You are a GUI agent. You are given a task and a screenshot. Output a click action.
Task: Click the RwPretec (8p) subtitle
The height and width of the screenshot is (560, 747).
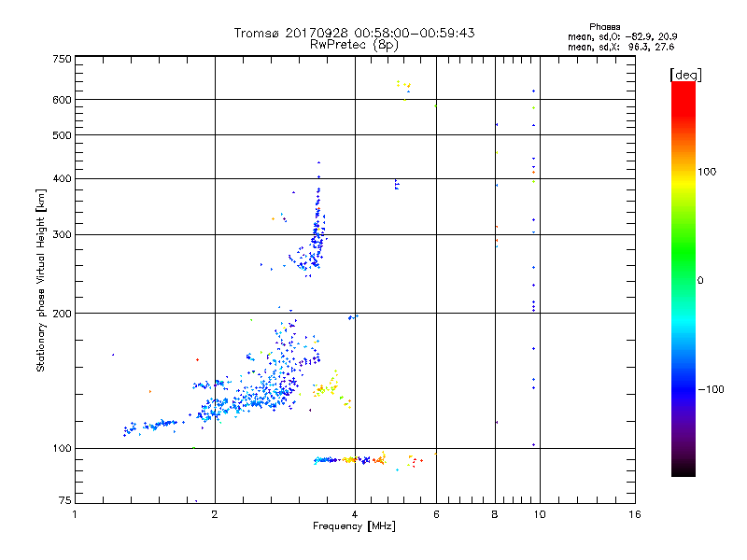pyautogui.click(x=354, y=45)
